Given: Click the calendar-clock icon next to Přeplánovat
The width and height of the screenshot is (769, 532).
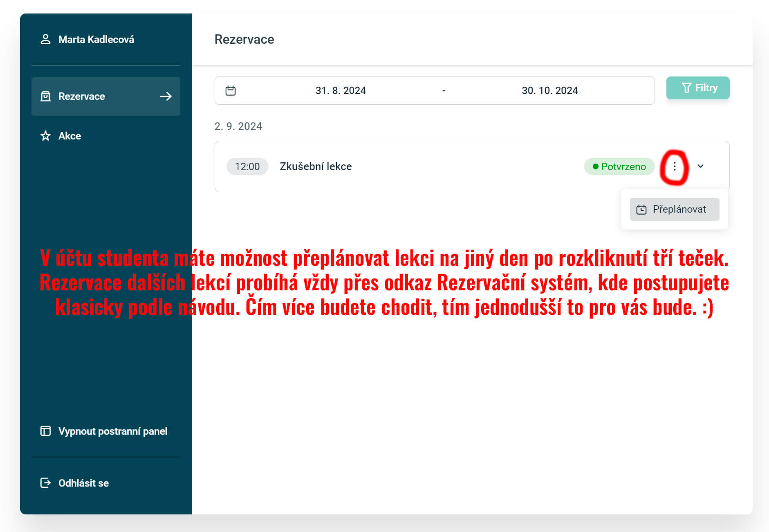Looking at the screenshot, I should pos(641,209).
